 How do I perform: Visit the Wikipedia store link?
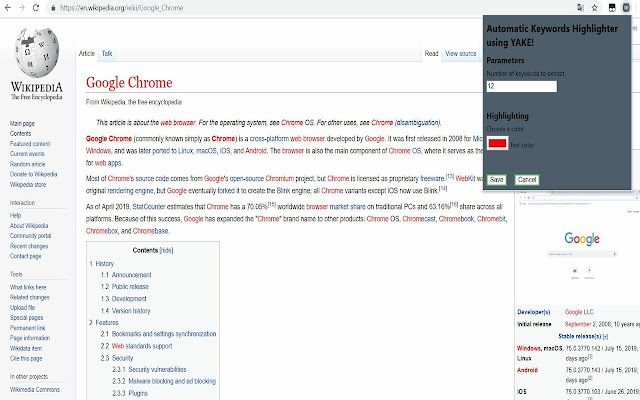coord(28,184)
